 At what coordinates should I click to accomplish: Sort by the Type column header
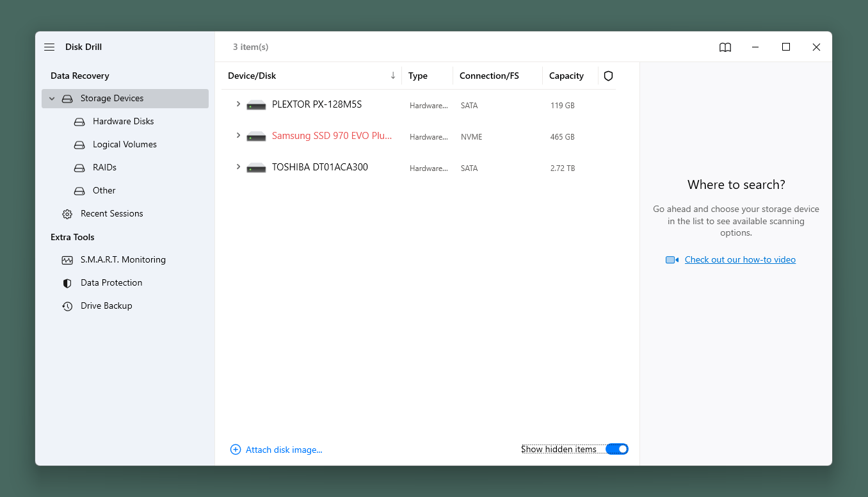coord(418,76)
